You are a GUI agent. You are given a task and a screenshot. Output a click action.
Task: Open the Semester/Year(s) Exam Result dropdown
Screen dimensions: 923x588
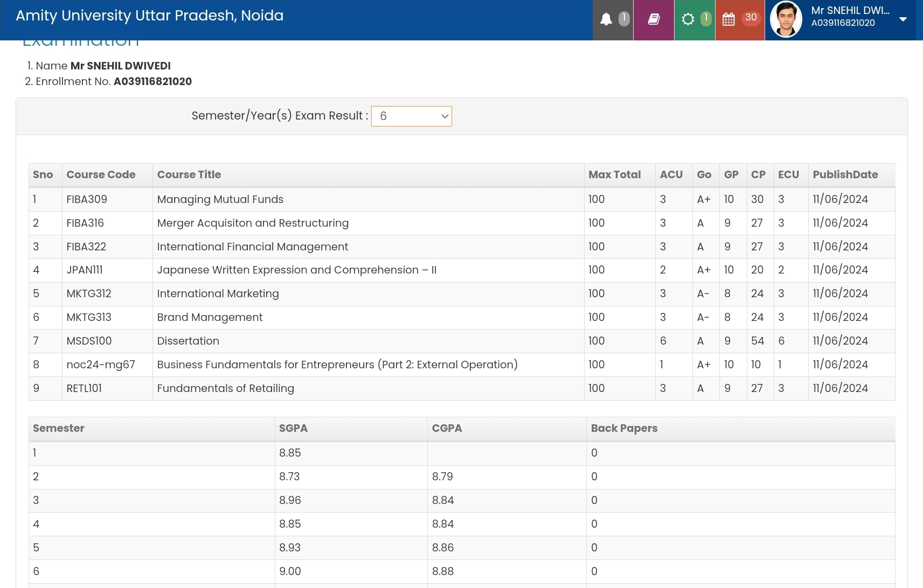tap(412, 116)
